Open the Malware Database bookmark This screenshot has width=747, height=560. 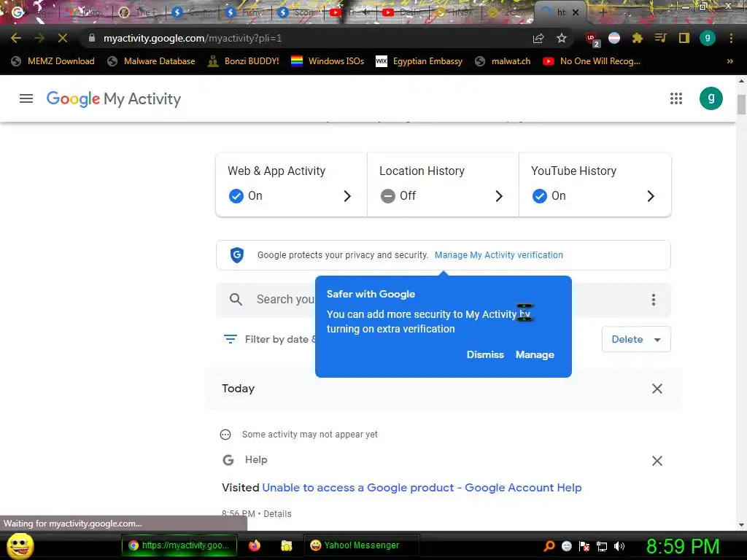point(152,61)
